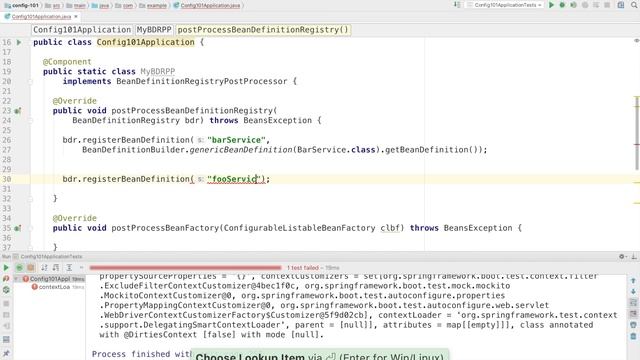
Task: Toggle show ignored tests in test toolbar
Action: click(31, 268)
